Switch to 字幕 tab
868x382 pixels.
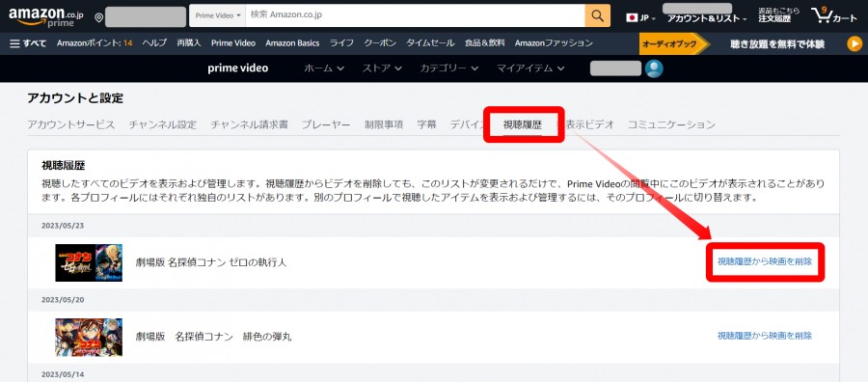pyautogui.click(x=427, y=124)
